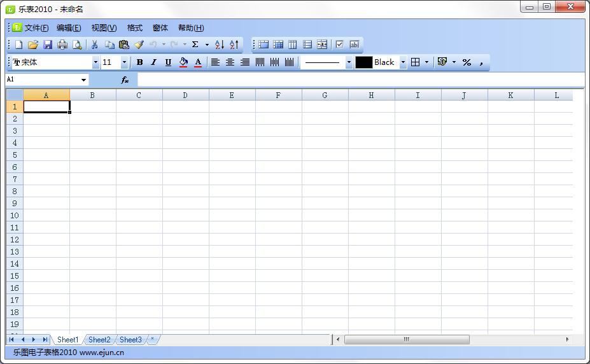Copy the selected cells

click(x=109, y=45)
